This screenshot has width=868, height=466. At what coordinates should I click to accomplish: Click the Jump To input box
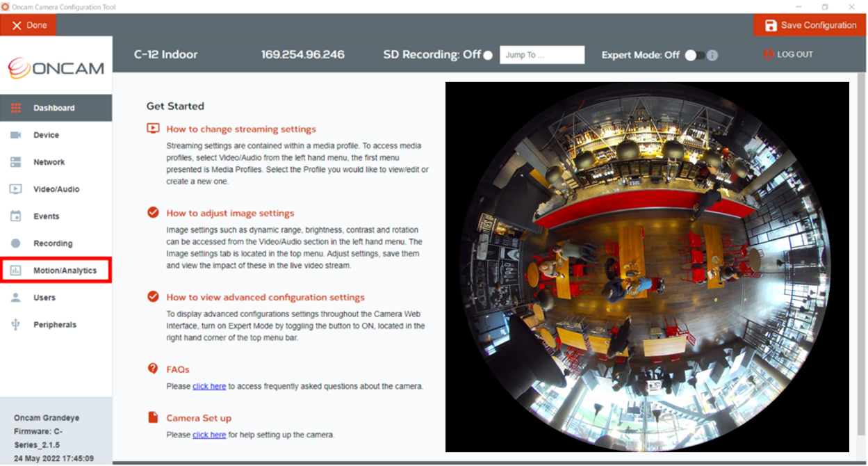542,55
